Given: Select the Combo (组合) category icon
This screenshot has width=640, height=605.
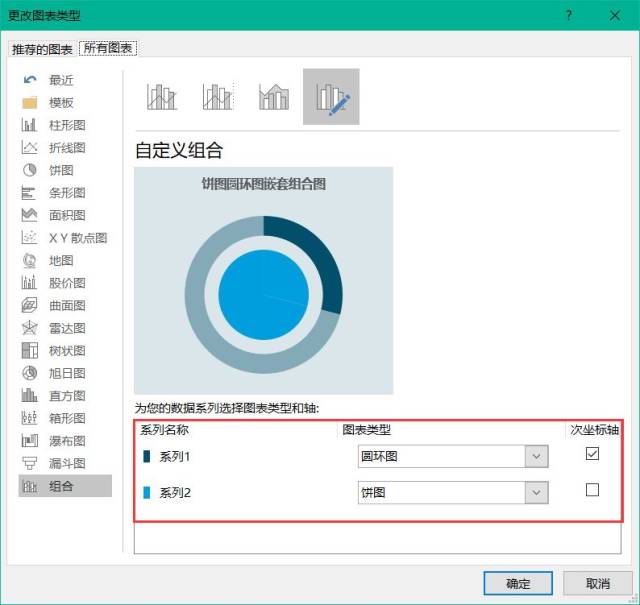Looking at the screenshot, I should 29,486.
